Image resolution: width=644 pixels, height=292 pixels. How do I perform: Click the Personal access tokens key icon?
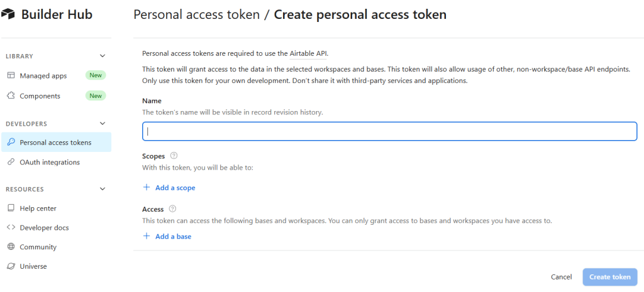point(11,143)
